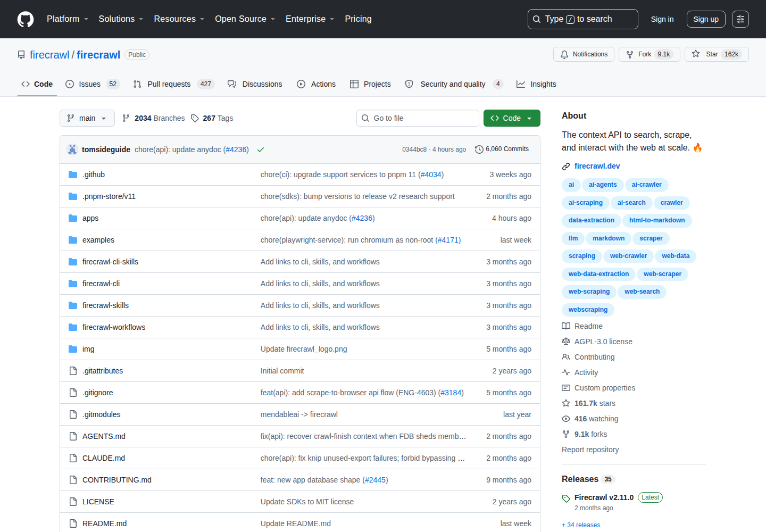Click the Sign up button
The width and height of the screenshot is (766, 532).
[706, 19]
